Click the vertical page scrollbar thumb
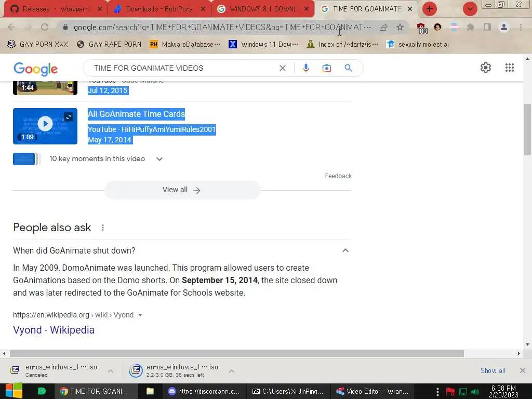This screenshot has width=532, height=399. (527, 129)
